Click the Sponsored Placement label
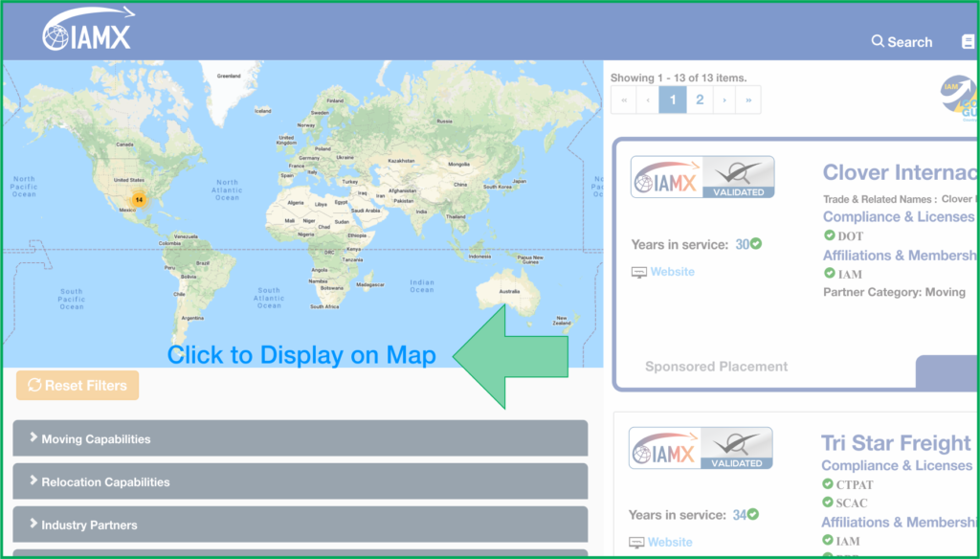 tap(716, 367)
